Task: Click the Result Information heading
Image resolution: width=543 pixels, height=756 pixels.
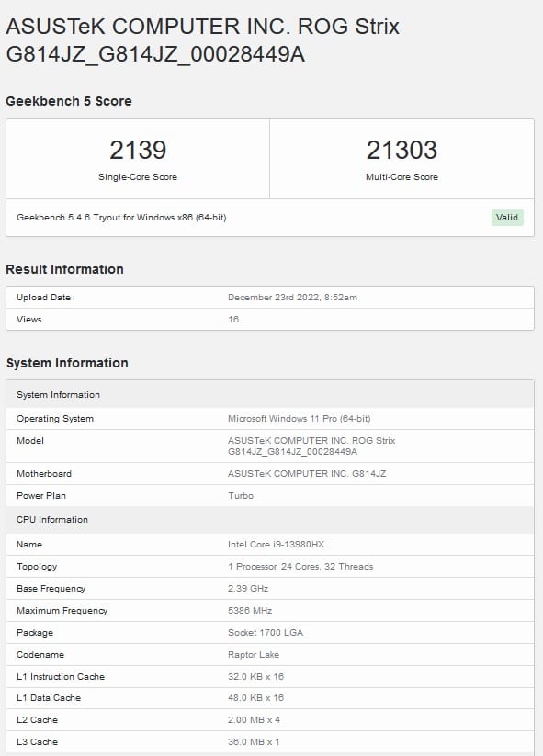Action: [64, 269]
